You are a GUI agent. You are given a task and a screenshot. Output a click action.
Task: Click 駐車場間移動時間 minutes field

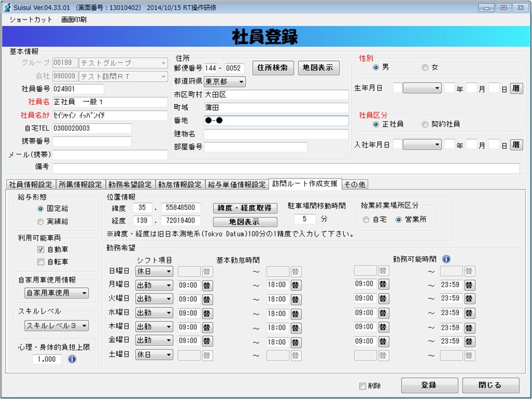306,219
